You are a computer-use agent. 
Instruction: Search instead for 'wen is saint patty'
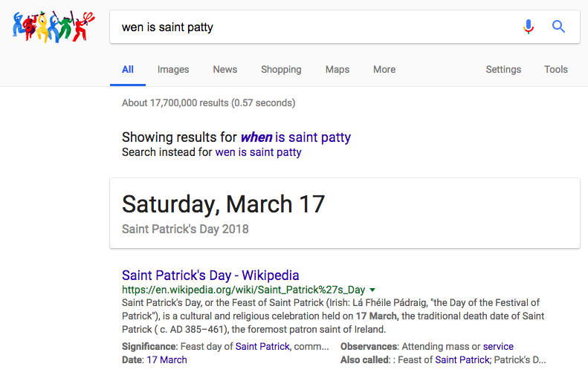258,152
